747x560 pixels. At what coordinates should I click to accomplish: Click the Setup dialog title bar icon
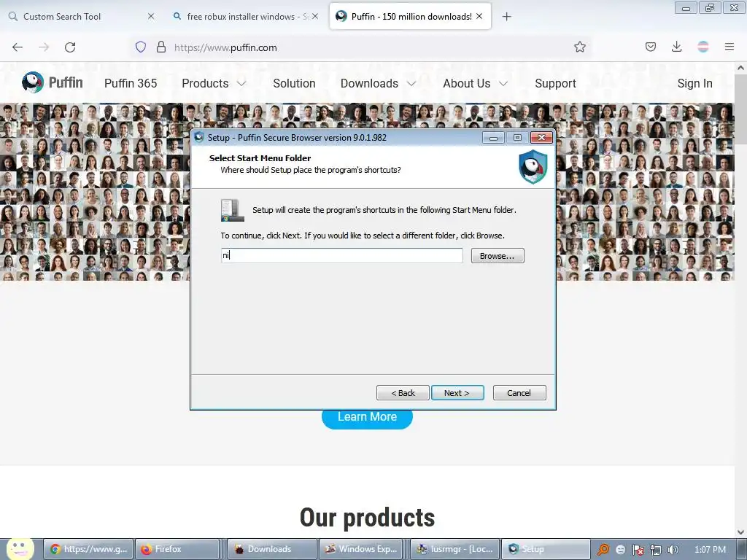(199, 138)
